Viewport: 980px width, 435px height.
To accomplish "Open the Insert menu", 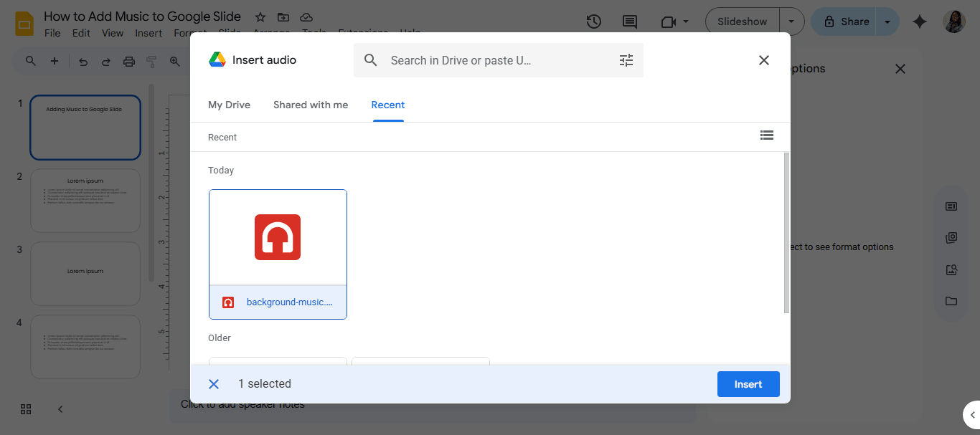I will (149, 33).
